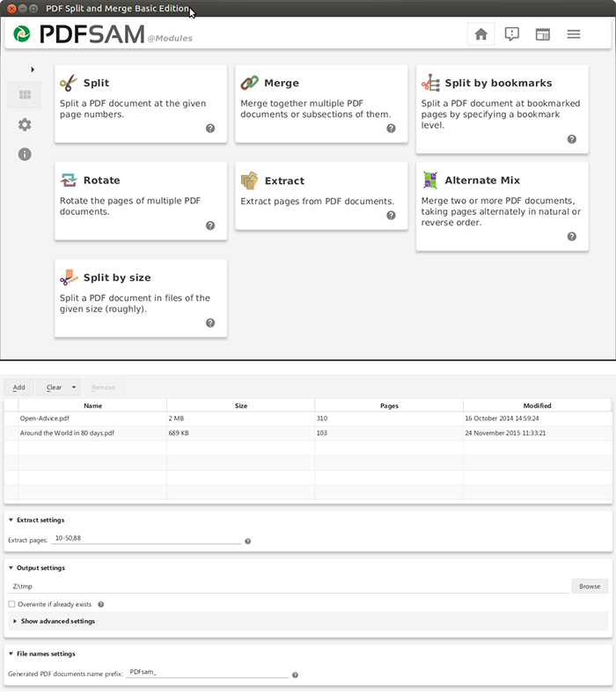
Task: Click the name prefix input field
Action: (x=208, y=672)
